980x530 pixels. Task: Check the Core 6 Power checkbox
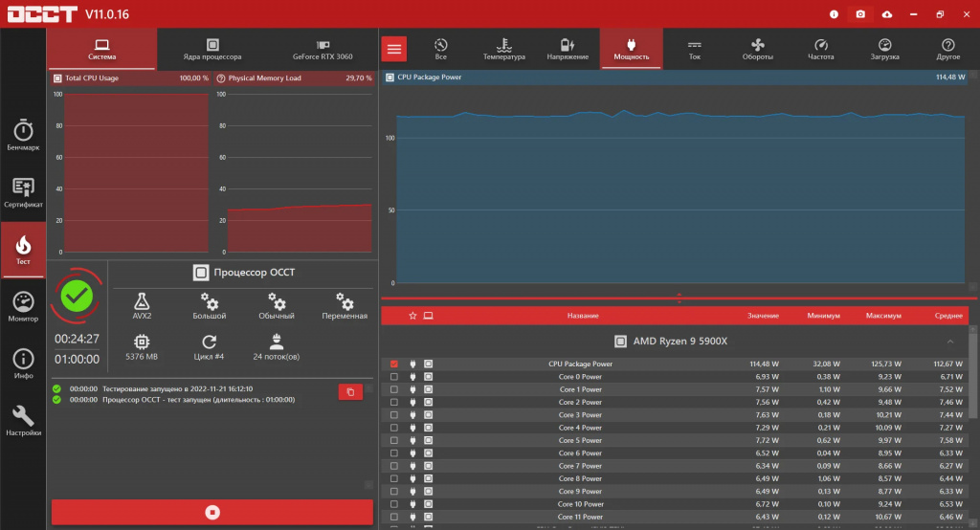click(x=393, y=453)
